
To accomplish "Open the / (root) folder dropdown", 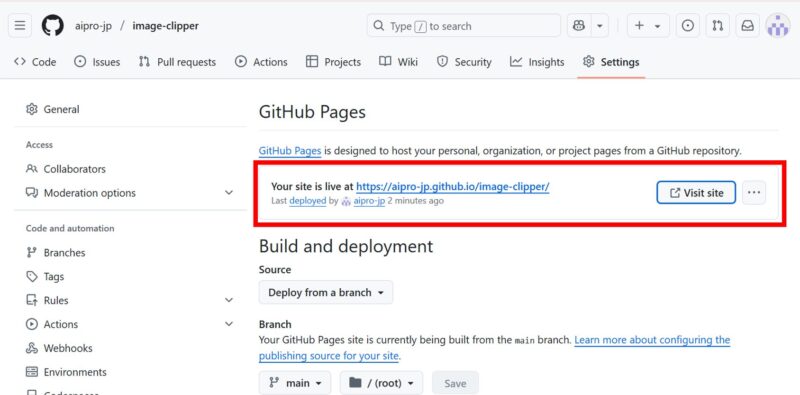I will click(x=381, y=383).
